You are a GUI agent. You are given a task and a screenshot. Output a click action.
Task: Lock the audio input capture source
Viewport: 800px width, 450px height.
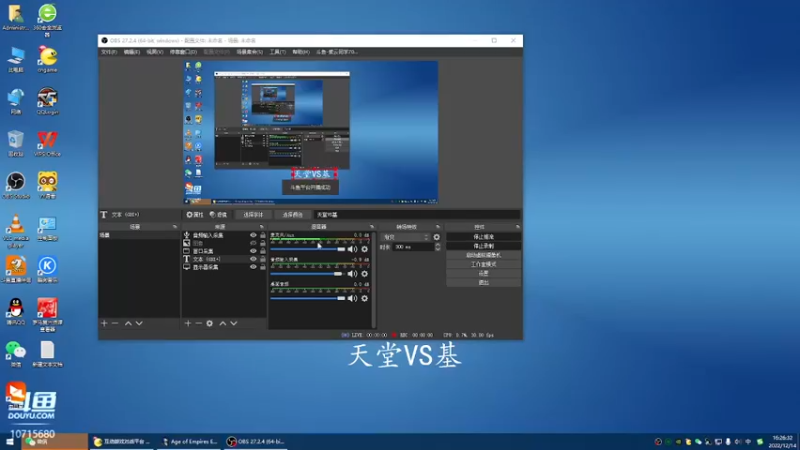263,235
